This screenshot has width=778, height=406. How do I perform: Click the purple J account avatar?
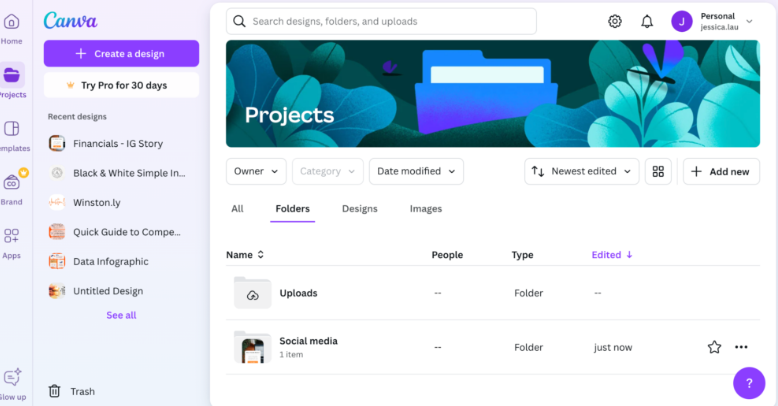(682, 21)
